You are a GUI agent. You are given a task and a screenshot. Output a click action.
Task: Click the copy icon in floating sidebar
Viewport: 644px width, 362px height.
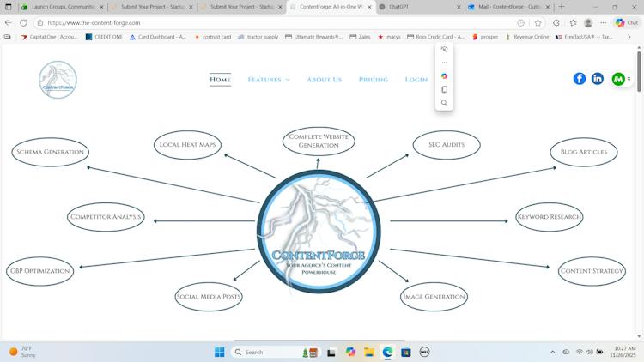pyautogui.click(x=444, y=89)
